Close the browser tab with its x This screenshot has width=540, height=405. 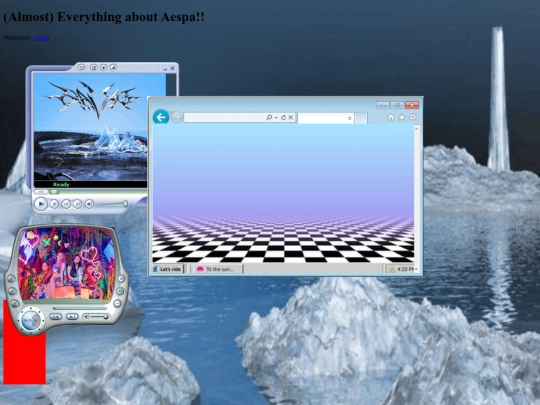point(350,118)
